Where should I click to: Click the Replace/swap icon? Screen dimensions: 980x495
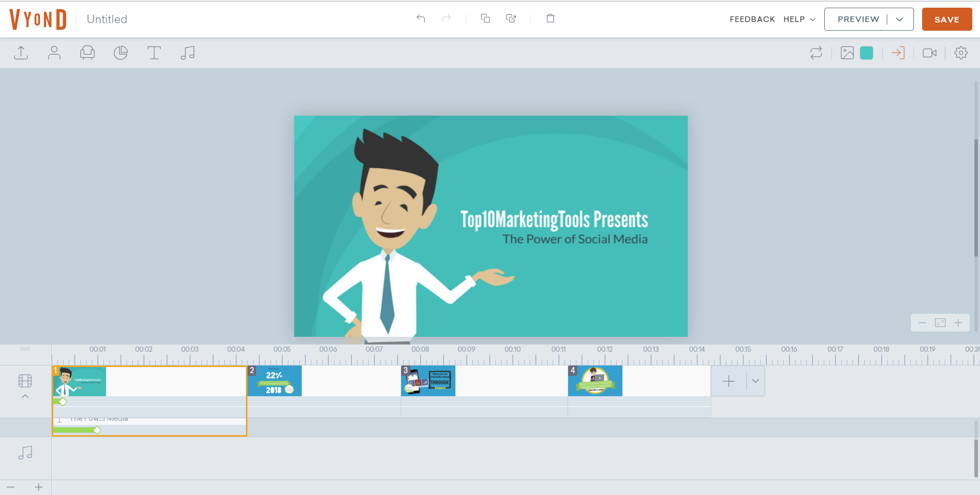pos(816,53)
